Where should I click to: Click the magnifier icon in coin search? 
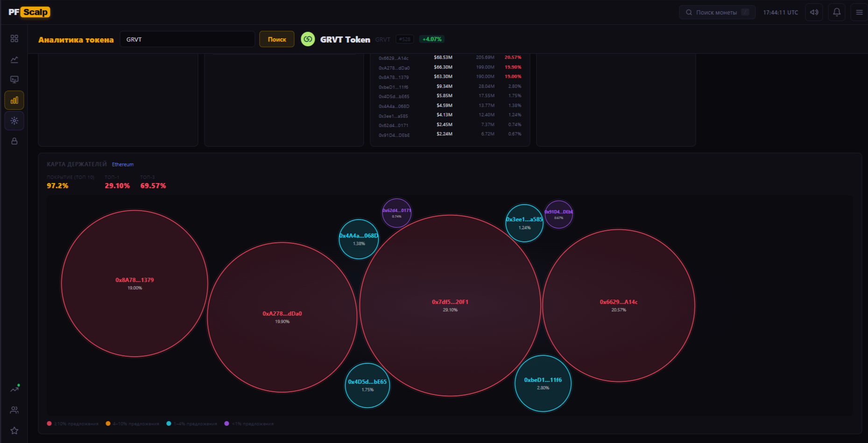(x=689, y=13)
